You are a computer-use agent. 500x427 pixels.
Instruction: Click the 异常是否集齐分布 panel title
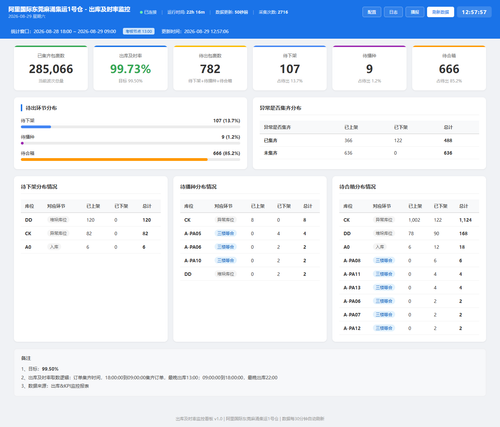[x=281, y=108]
